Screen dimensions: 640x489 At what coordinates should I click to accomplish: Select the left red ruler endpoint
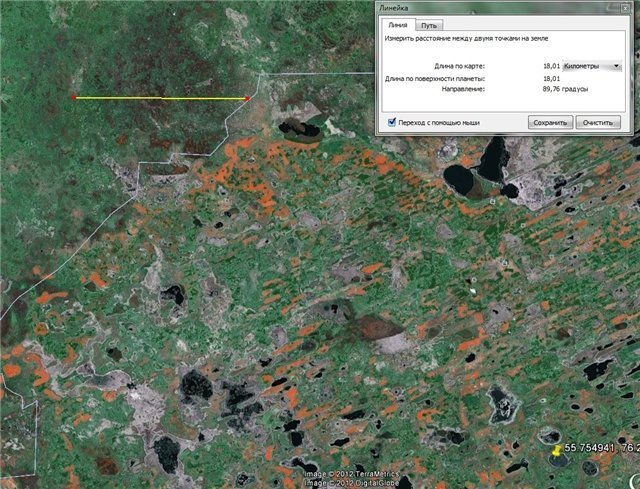(75, 97)
